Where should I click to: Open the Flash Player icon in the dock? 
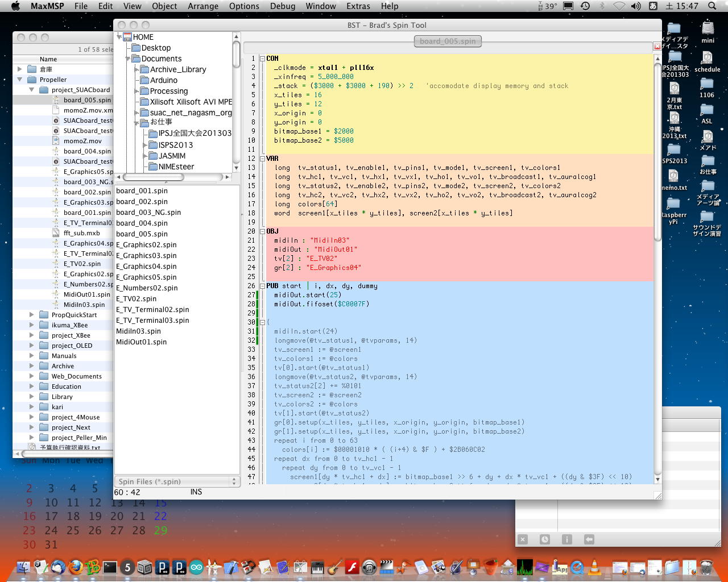tap(352, 567)
